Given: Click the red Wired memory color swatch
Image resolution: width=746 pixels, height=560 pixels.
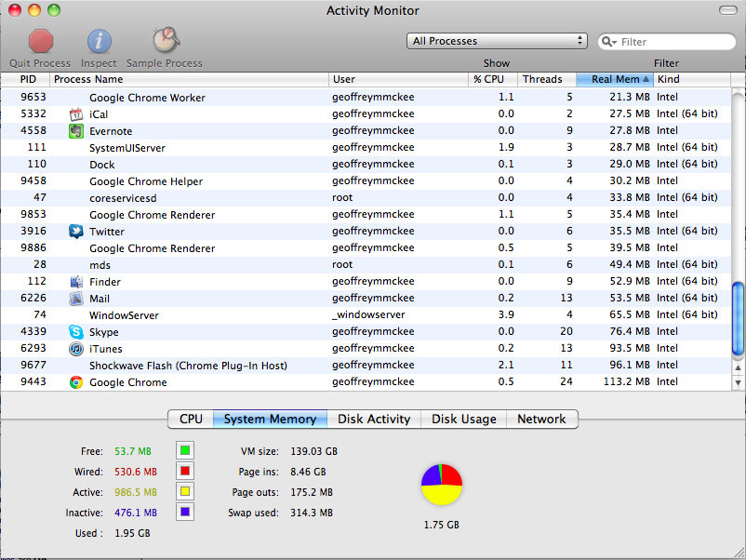Looking at the screenshot, I should pyautogui.click(x=185, y=471).
